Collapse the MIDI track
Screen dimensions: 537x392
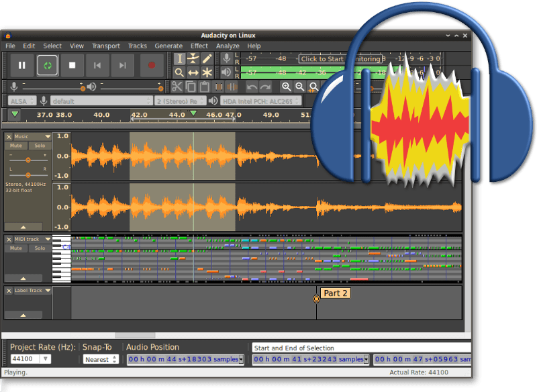[x=23, y=279]
